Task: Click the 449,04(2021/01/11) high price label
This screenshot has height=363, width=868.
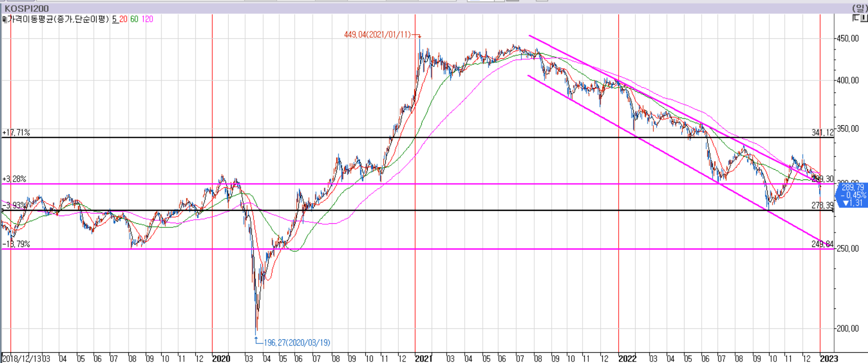Action: [x=378, y=35]
